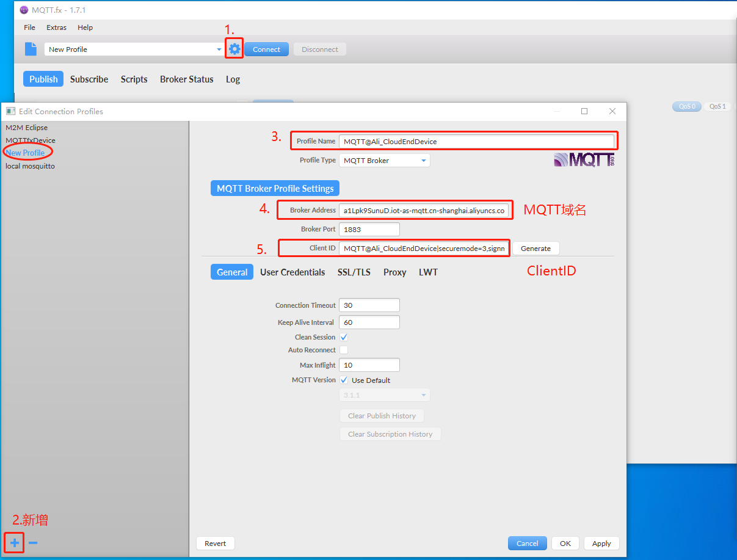The width and height of the screenshot is (737, 560).
Task: Switch to Publish tab
Action: click(x=43, y=79)
